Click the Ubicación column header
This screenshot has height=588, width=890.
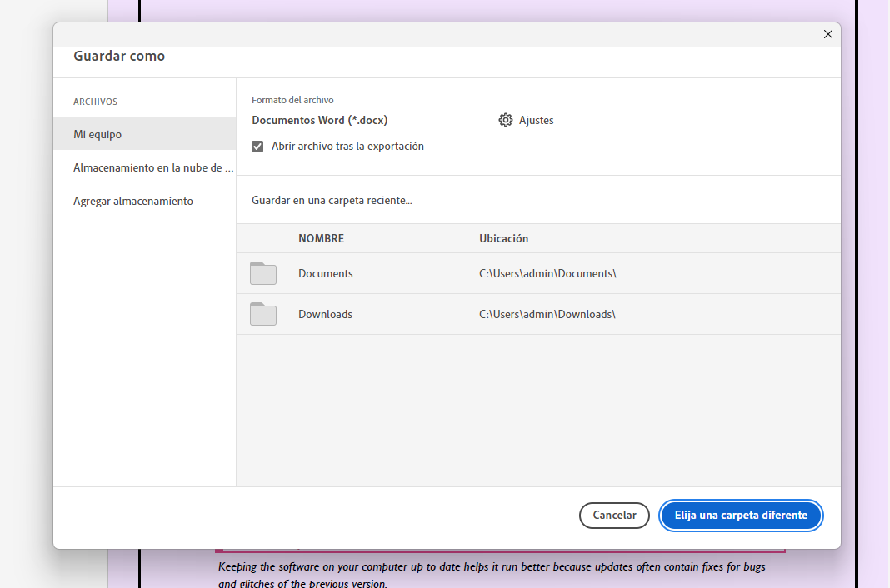(x=503, y=238)
